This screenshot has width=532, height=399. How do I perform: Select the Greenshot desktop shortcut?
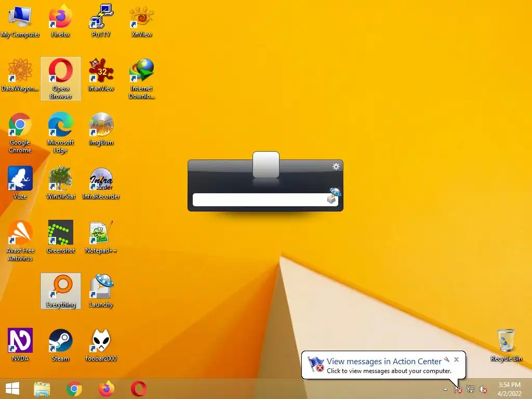(60, 237)
